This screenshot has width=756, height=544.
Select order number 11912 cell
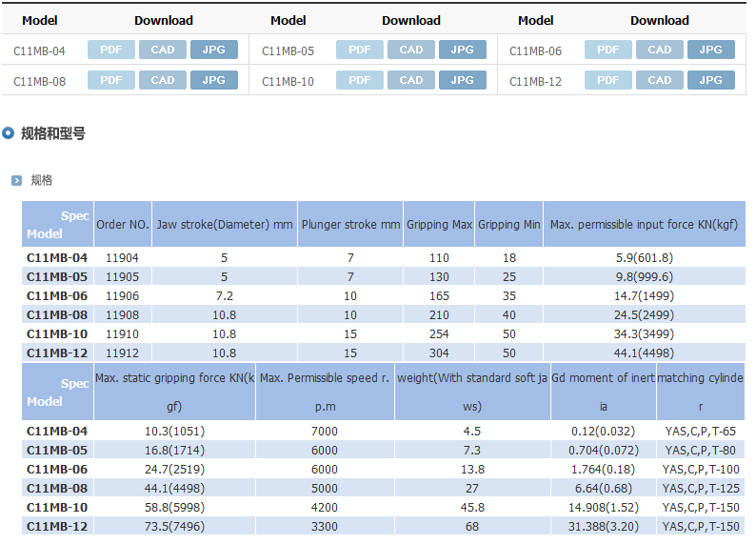[x=122, y=353]
